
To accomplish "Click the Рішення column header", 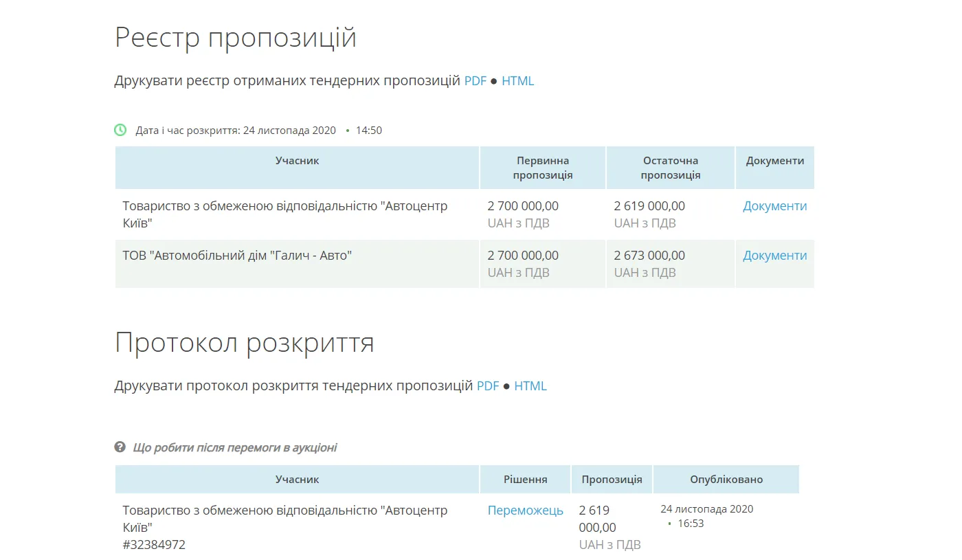I will 525,480.
